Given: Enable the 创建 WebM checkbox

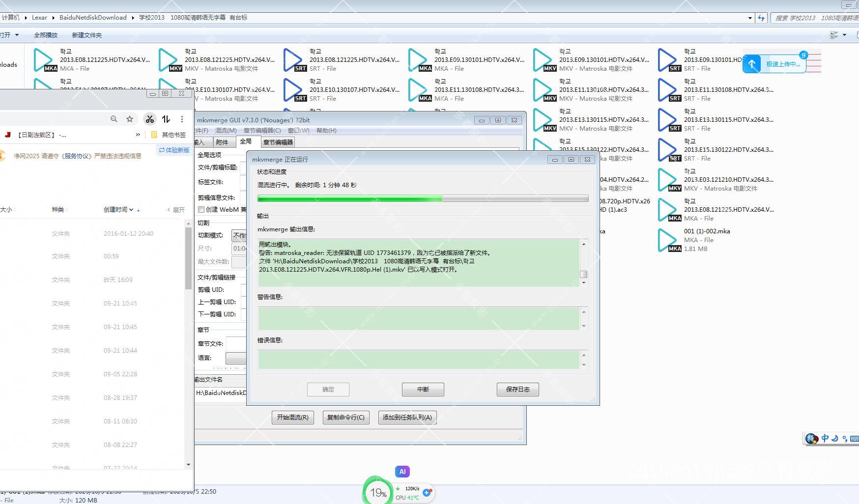Looking at the screenshot, I should [201, 210].
